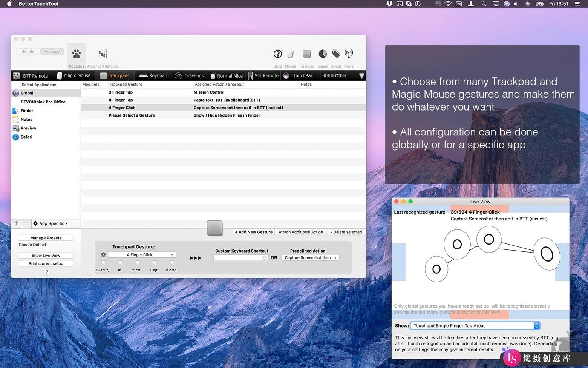
Task: Select DEVONthink Pro Office application
Action: (46, 102)
